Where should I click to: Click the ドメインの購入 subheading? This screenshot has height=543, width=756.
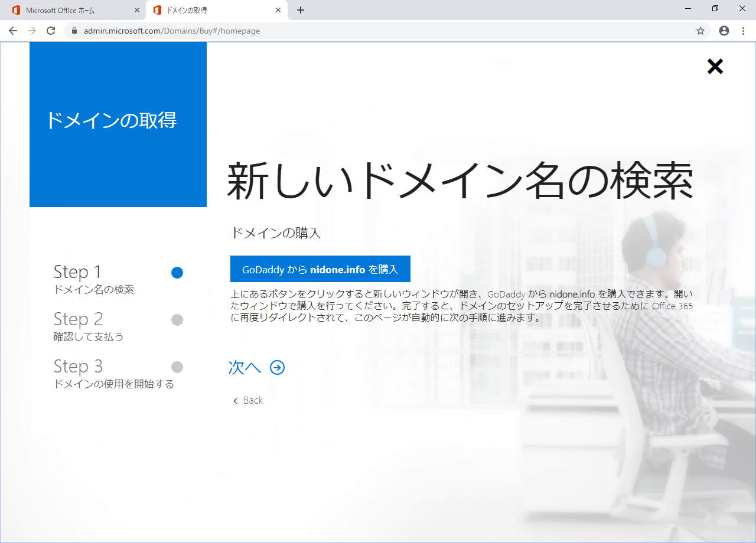coord(275,233)
